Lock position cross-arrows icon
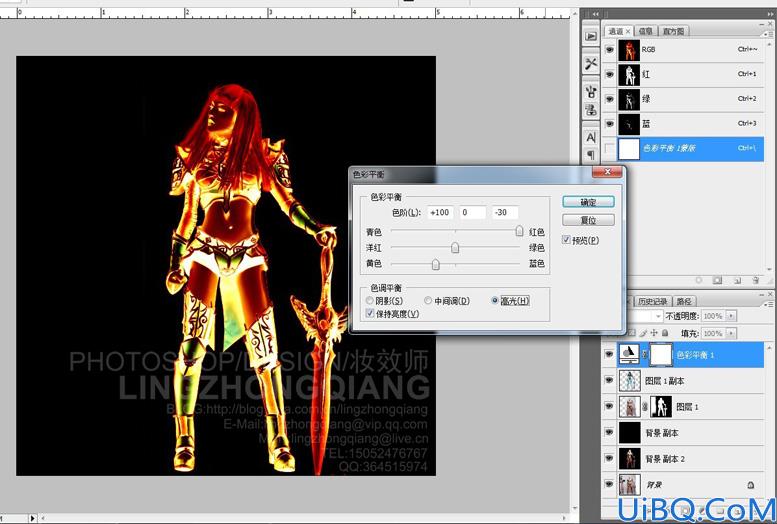 654,333
